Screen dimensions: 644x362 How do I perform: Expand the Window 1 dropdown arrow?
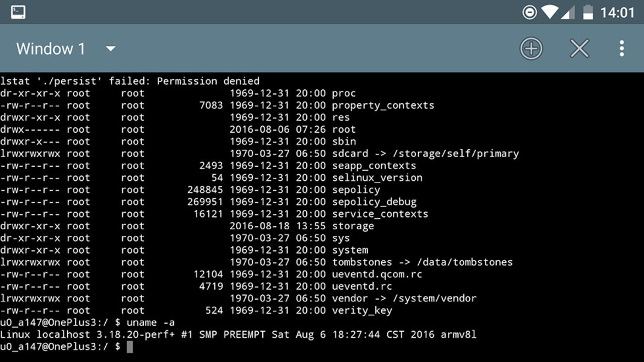point(111,49)
